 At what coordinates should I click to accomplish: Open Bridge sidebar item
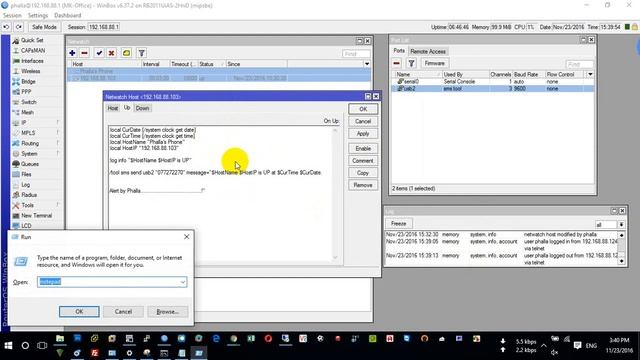click(28, 82)
